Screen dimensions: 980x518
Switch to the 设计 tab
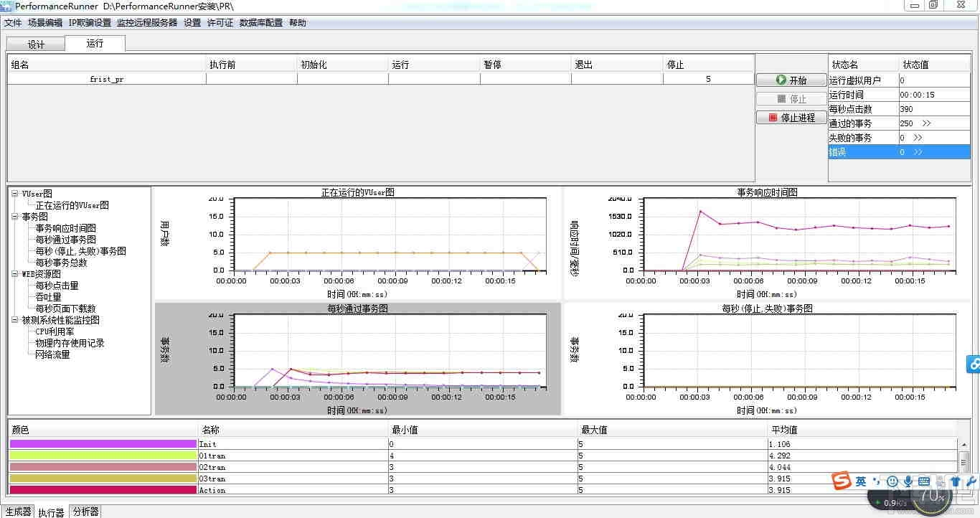tap(36, 44)
